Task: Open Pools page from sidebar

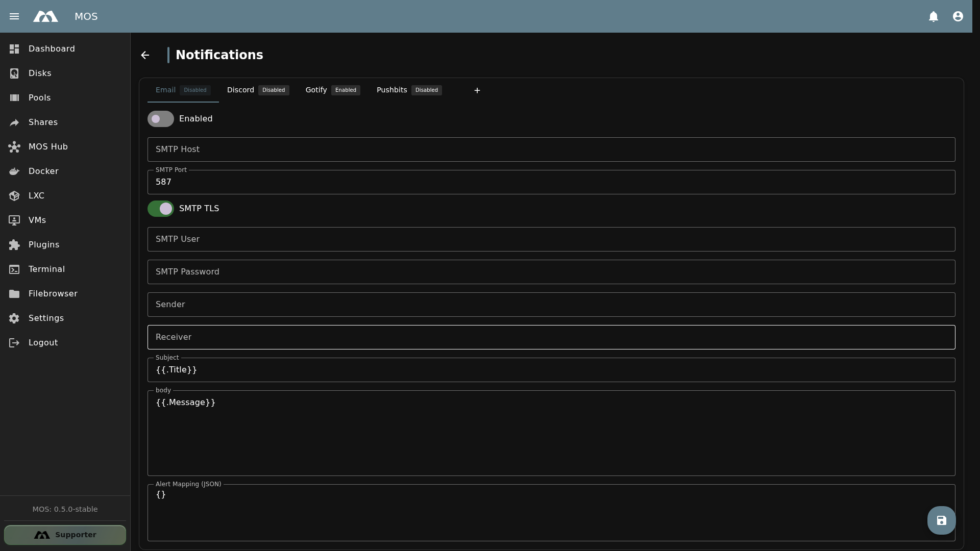Action: pyautogui.click(x=65, y=98)
